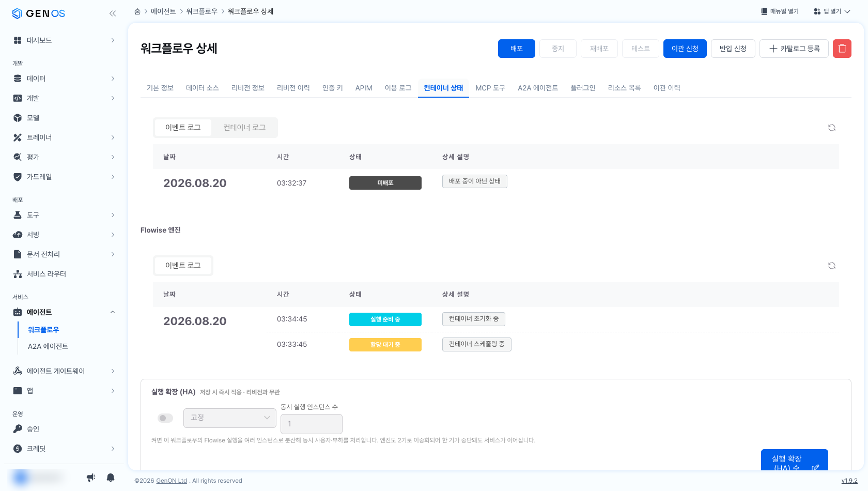Screen dimensions: 868x491
Task: Click the 대시보드 grid icon
Action: (x=18, y=40)
